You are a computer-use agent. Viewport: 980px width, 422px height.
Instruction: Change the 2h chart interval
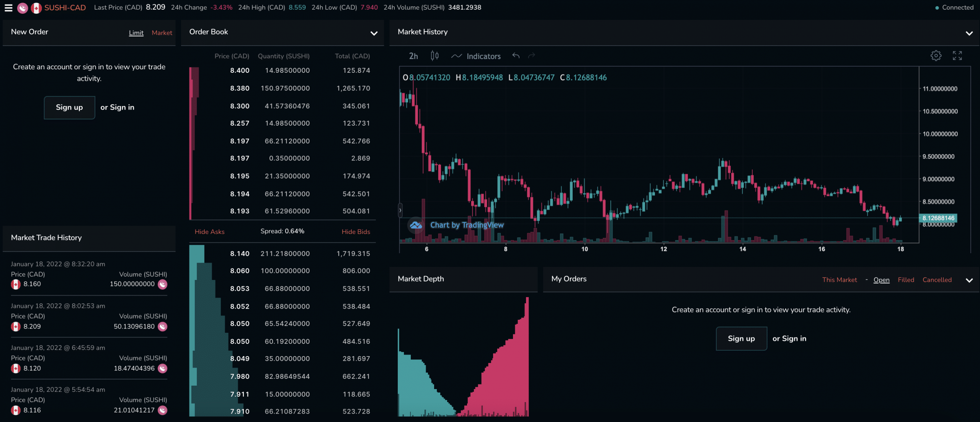(413, 56)
